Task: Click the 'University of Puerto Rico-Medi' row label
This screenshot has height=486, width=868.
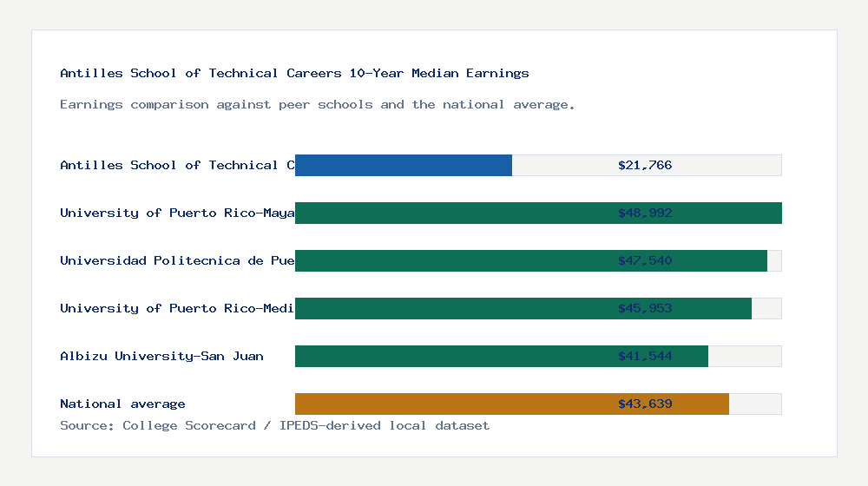Action: click(x=177, y=308)
